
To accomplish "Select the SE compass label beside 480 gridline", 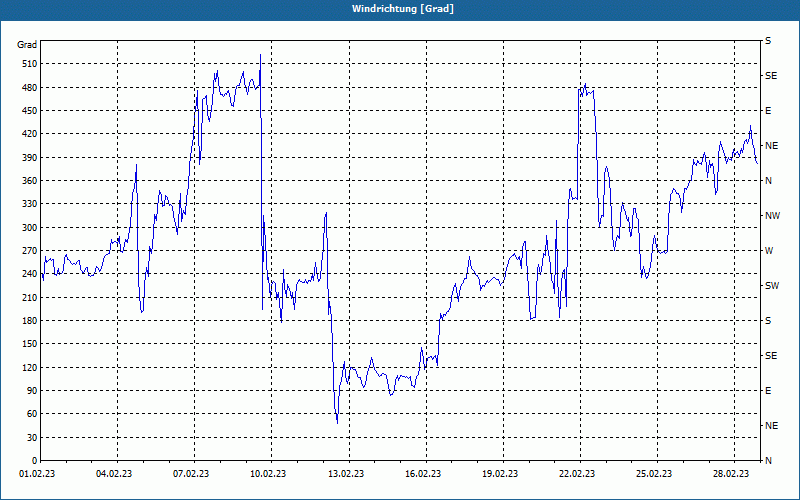I will [x=771, y=76].
